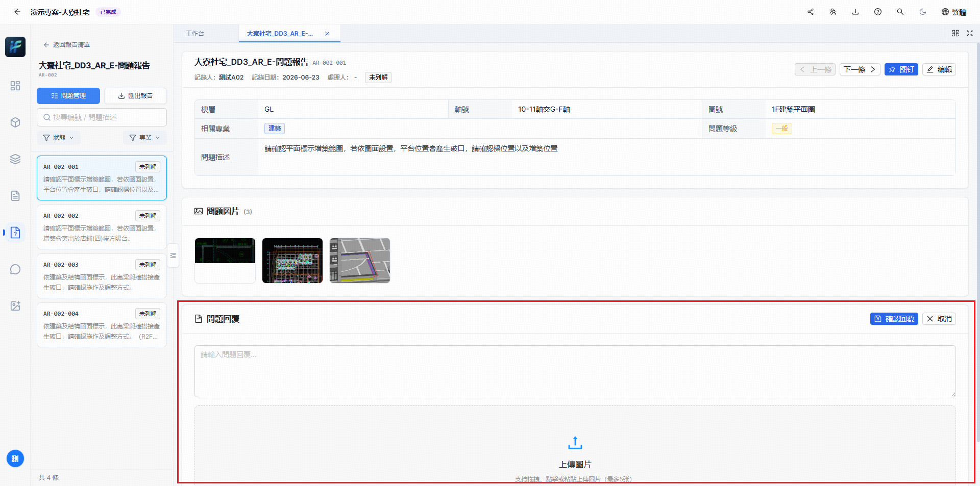Click the 上一條 previous button
This screenshot has height=486, width=980.
[815, 69]
